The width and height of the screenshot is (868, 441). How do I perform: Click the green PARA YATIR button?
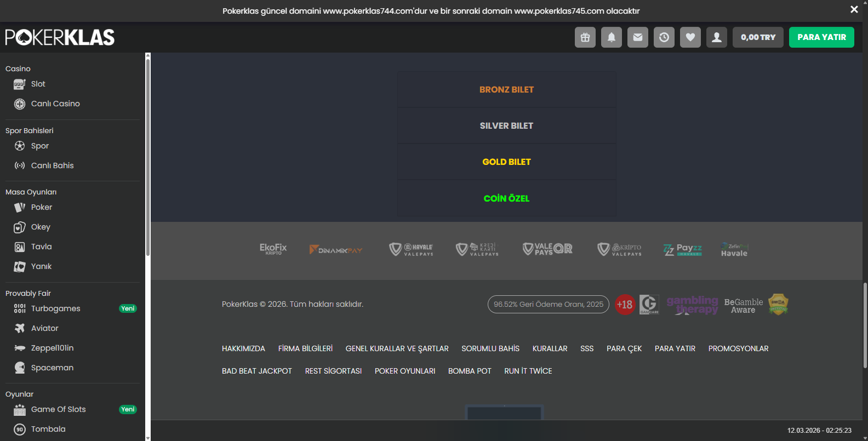tap(821, 37)
